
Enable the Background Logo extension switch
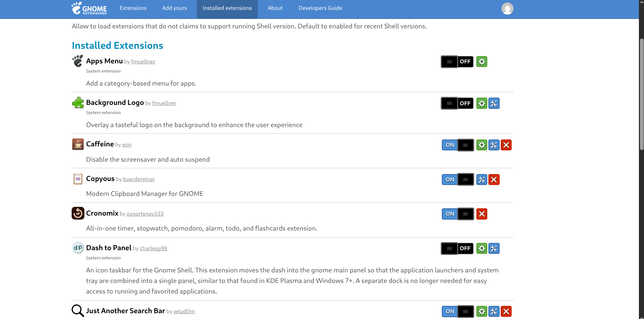click(457, 103)
